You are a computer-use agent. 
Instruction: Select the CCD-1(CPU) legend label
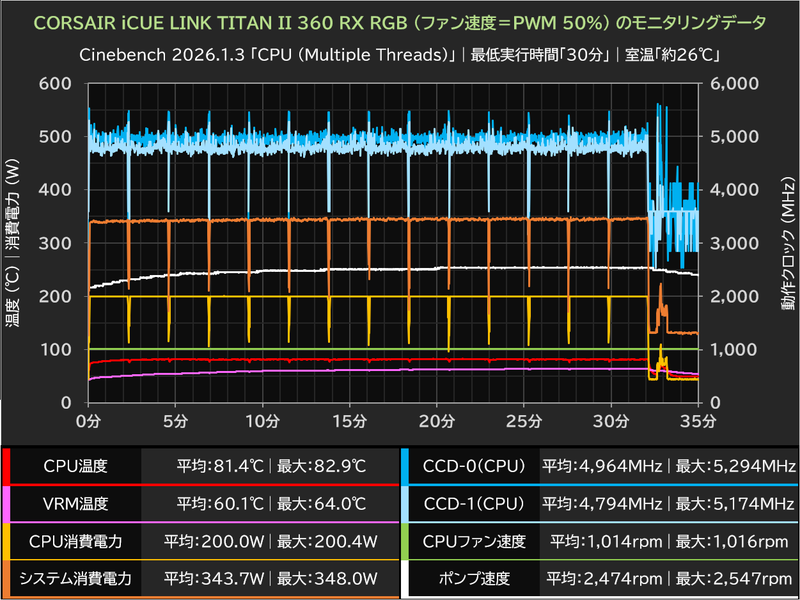point(474,504)
